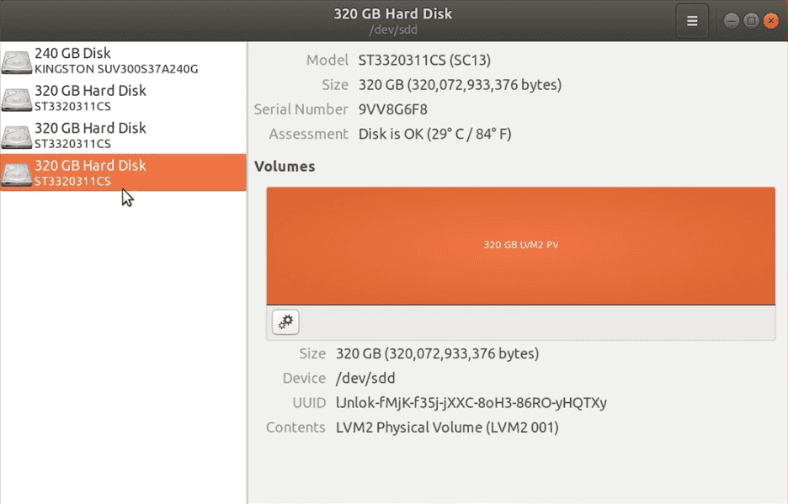
Task: Open volume options gear button
Action: pyautogui.click(x=285, y=322)
